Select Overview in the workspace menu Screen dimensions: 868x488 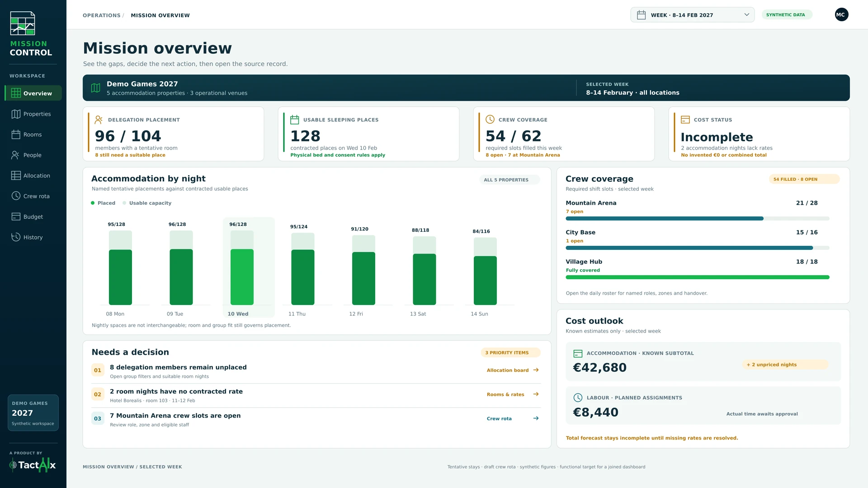click(x=33, y=93)
